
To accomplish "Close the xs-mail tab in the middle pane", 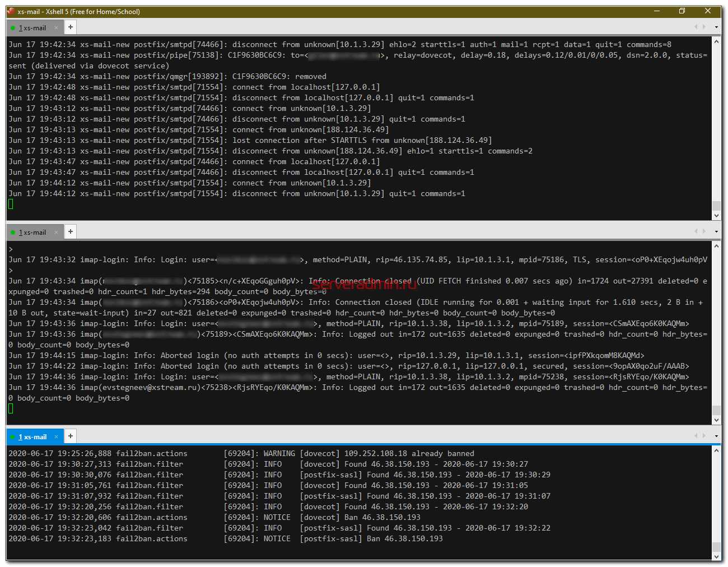I will (57, 232).
